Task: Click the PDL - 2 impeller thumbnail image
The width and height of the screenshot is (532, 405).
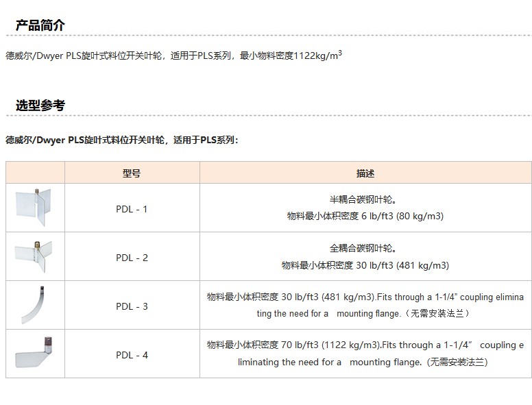Action: 34,256
